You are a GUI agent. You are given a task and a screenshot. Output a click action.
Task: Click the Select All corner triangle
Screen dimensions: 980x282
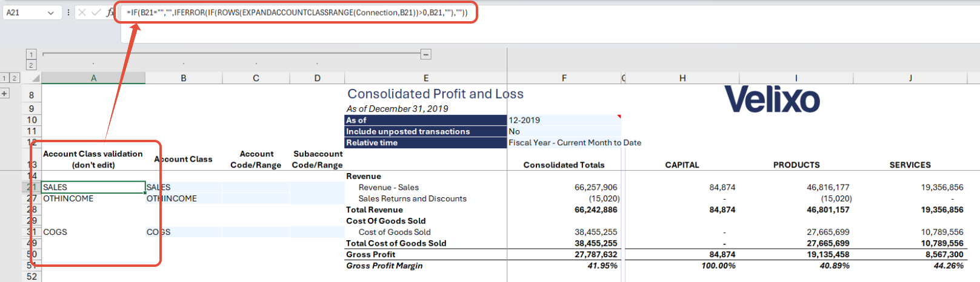coord(35,79)
